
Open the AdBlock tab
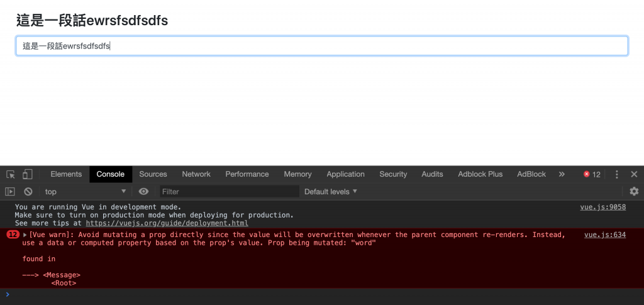coord(531,174)
